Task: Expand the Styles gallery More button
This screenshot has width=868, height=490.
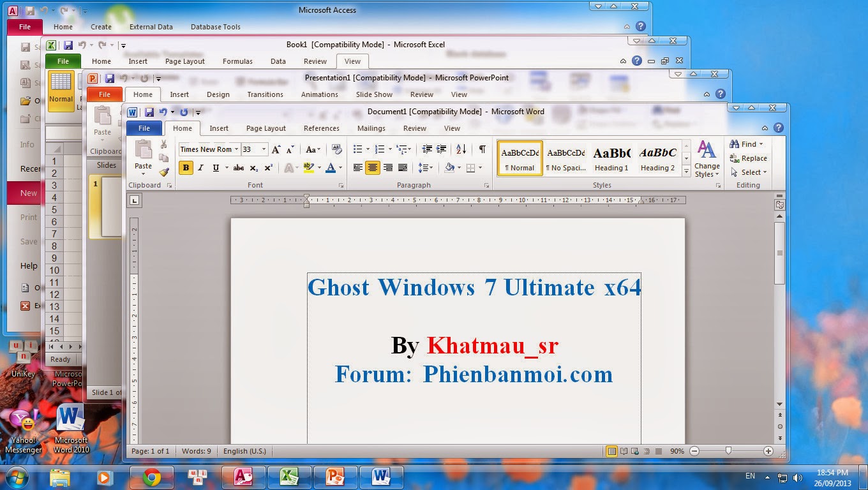Action: 687,172
